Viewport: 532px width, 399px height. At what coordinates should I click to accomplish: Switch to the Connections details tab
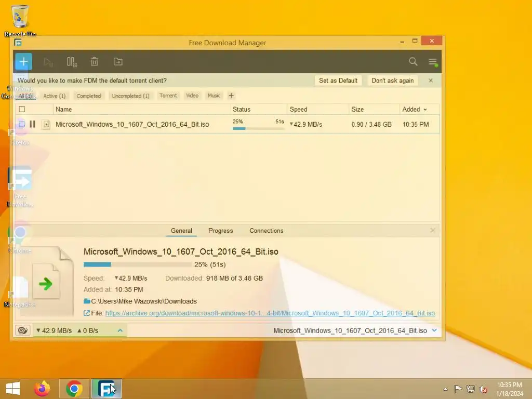[267, 231]
